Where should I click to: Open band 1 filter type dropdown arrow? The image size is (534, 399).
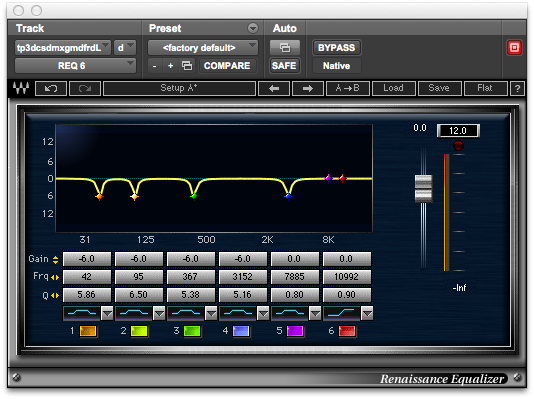coord(107,313)
